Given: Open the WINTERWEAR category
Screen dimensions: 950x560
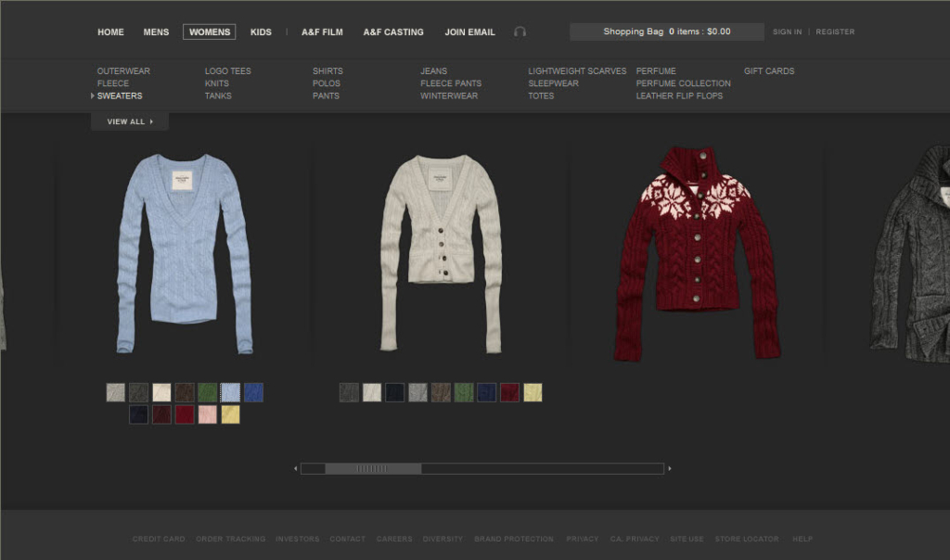Looking at the screenshot, I should tap(449, 95).
